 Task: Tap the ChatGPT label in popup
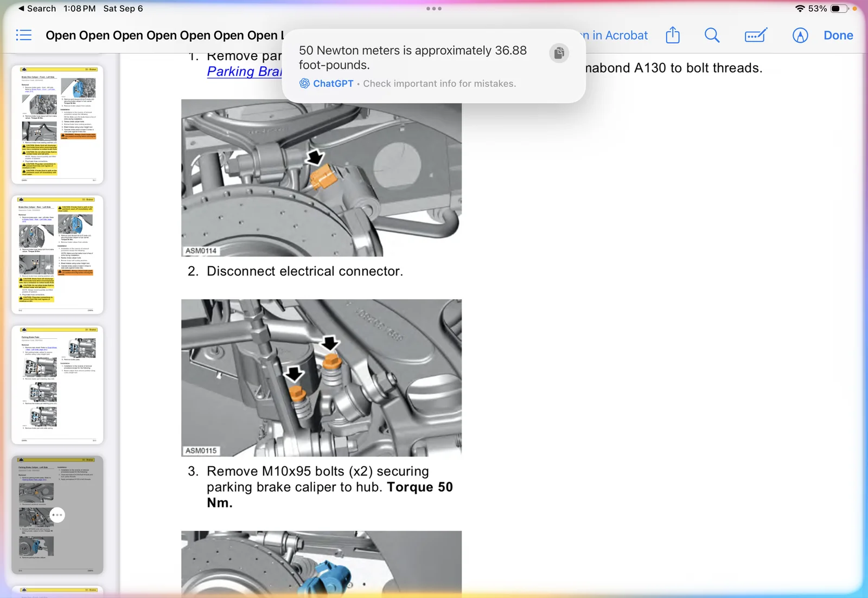point(333,83)
